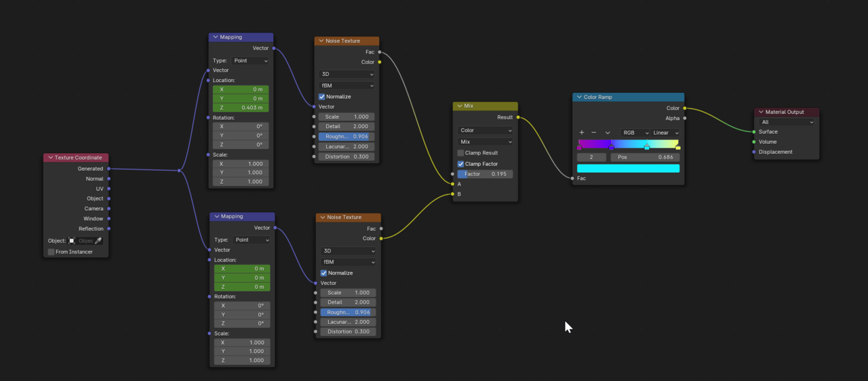Viewport: 868px width, 381px height.
Task: Click the object icon in Texture Coordinate Object field
Action: click(x=71, y=241)
